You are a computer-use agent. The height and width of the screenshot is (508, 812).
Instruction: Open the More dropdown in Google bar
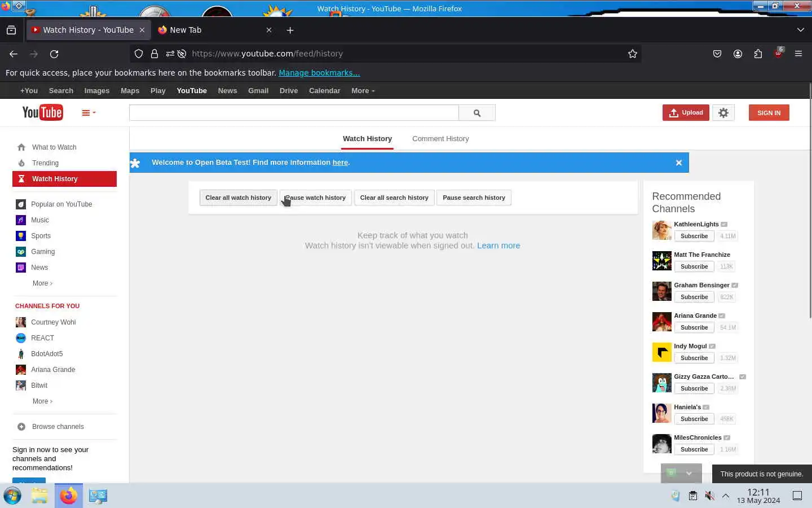point(363,91)
